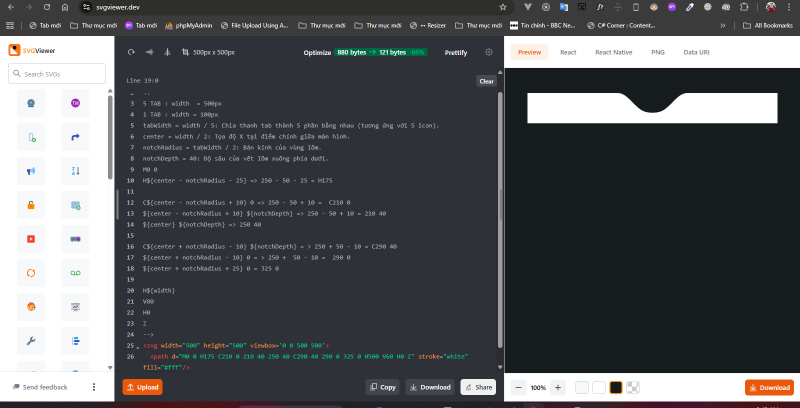This screenshot has width=800, height=408.
Task: Select the wrench icon in SVG list
Action: click(31, 341)
